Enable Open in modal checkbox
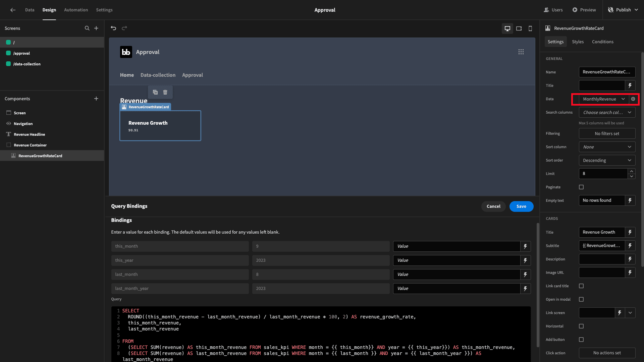Viewport: 644px width, 362px height. point(581,299)
